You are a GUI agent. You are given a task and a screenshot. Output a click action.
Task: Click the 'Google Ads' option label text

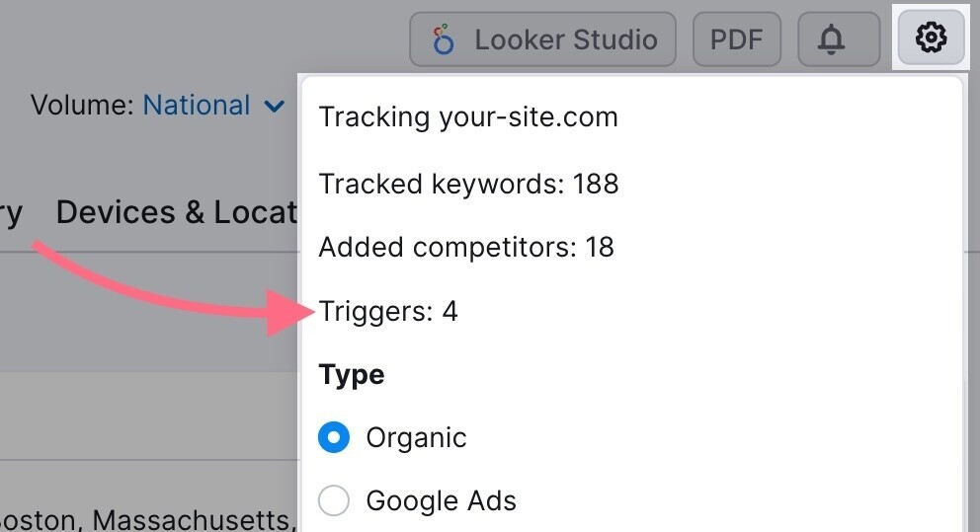pos(441,500)
